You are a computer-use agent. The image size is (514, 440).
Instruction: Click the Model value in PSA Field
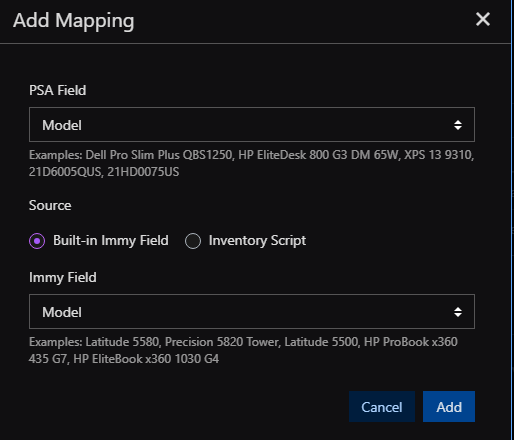pyautogui.click(x=62, y=125)
